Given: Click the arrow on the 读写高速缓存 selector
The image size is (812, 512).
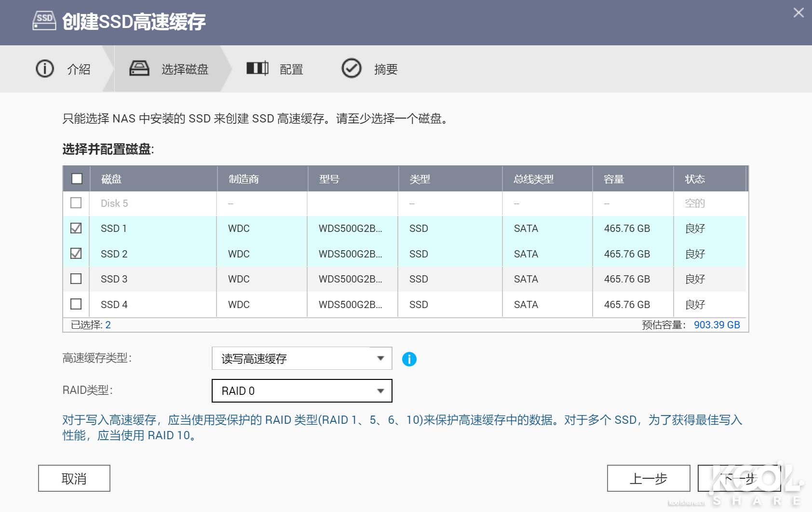Looking at the screenshot, I should (x=380, y=358).
